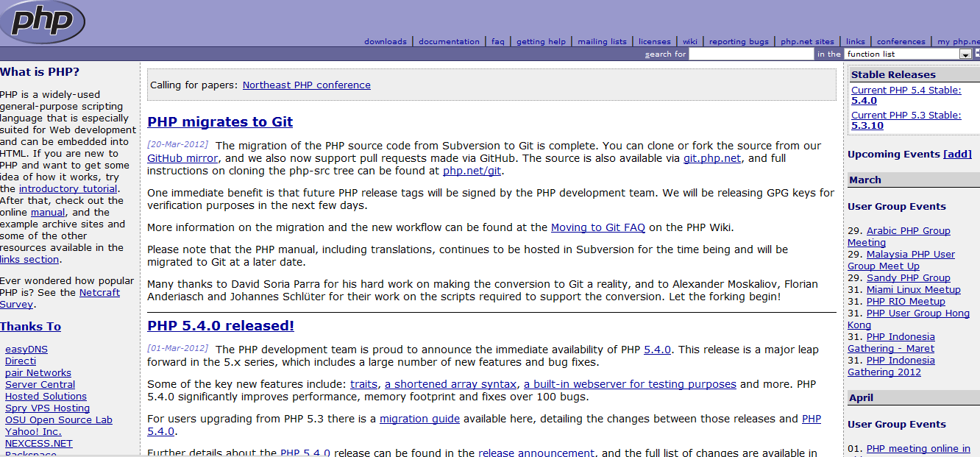Click the traits feature link
The height and width of the screenshot is (457, 980).
click(x=363, y=384)
